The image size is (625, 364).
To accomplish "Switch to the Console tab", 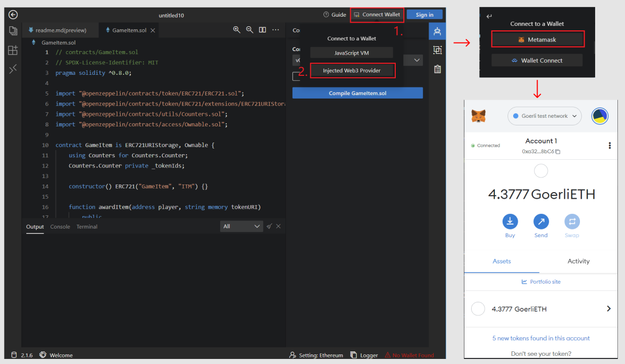I will coord(60,226).
